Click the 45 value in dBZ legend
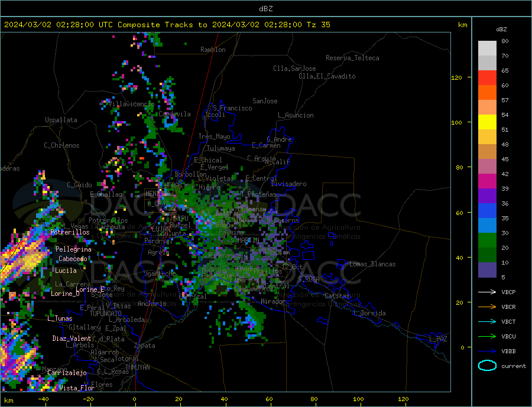This screenshot has height=407, width=532. click(x=505, y=159)
